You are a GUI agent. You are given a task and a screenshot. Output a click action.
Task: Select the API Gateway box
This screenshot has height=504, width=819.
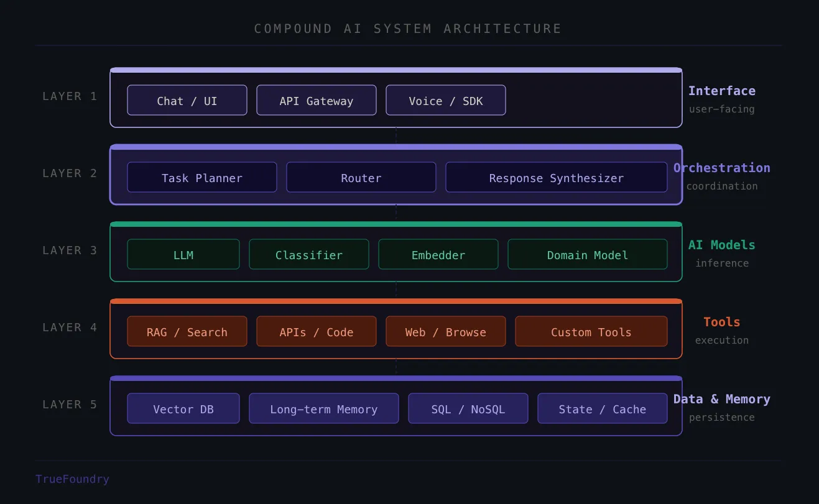point(317,100)
